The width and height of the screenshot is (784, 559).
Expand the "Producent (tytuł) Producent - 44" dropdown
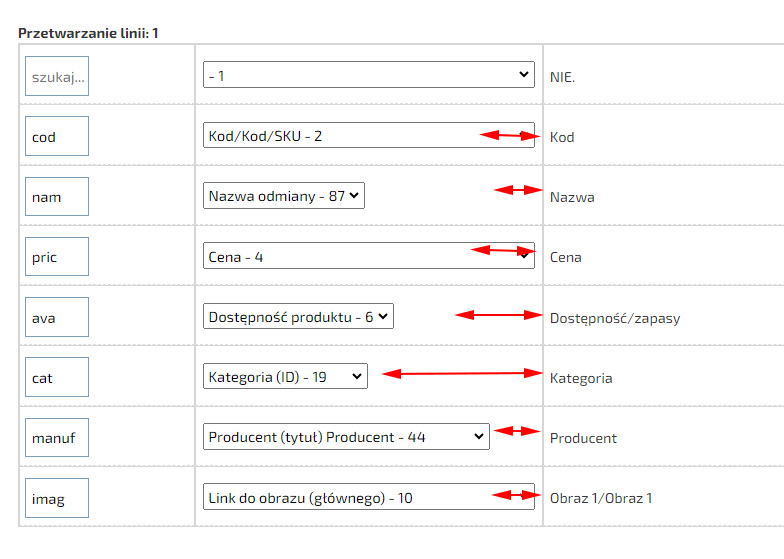pyautogui.click(x=346, y=436)
